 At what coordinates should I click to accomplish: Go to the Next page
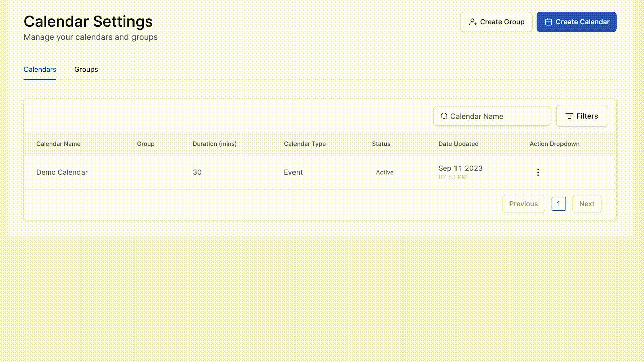(587, 204)
